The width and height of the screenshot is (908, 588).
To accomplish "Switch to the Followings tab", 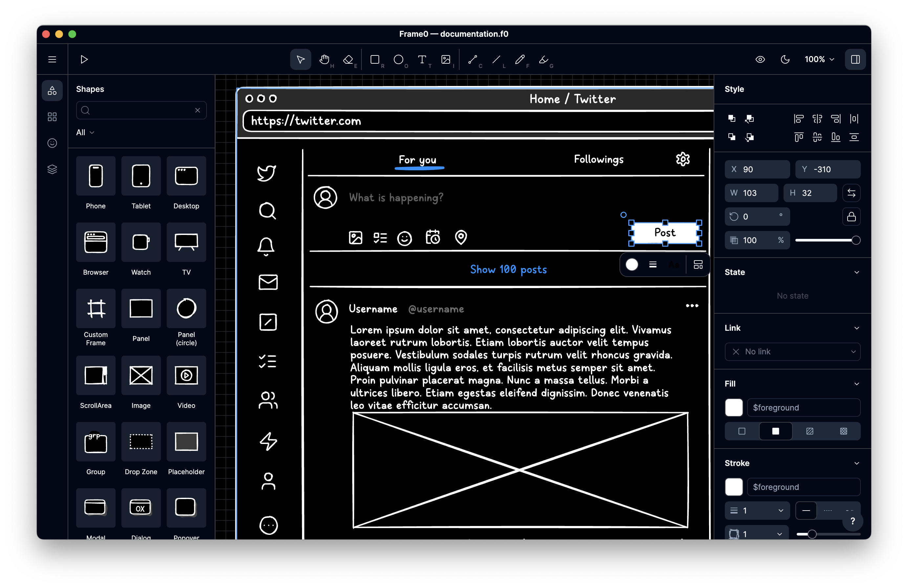I will point(598,159).
